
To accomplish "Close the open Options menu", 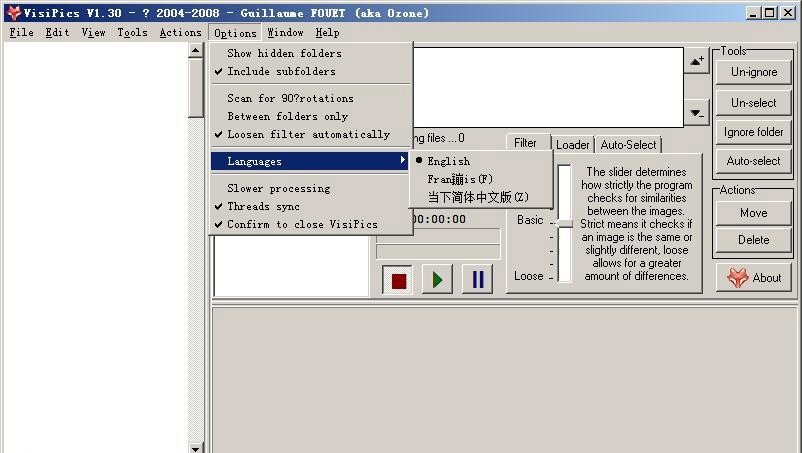I will pos(235,33).
